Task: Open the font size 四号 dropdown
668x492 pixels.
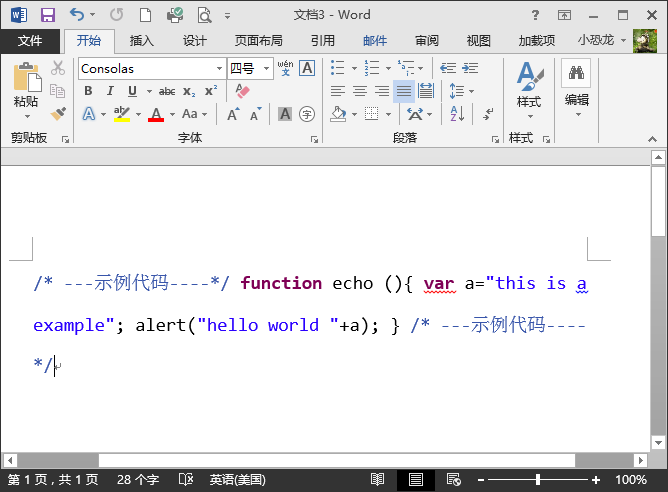Action: point(266,68)
